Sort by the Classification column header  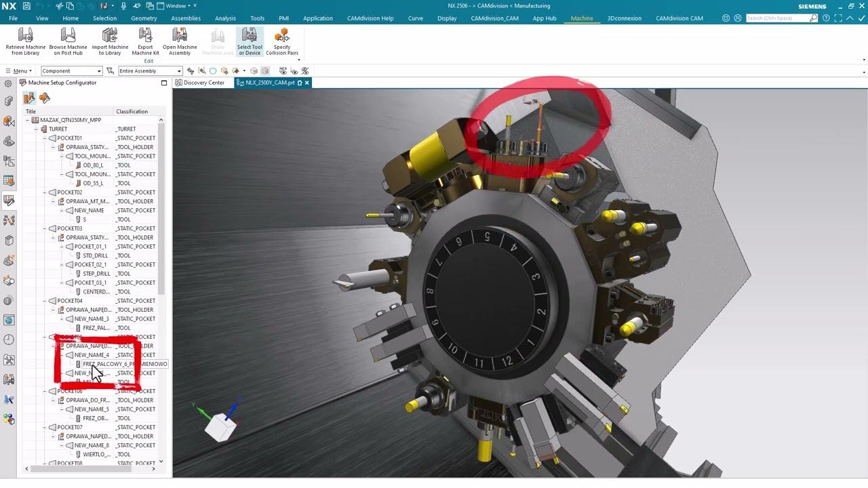point(132,111)
